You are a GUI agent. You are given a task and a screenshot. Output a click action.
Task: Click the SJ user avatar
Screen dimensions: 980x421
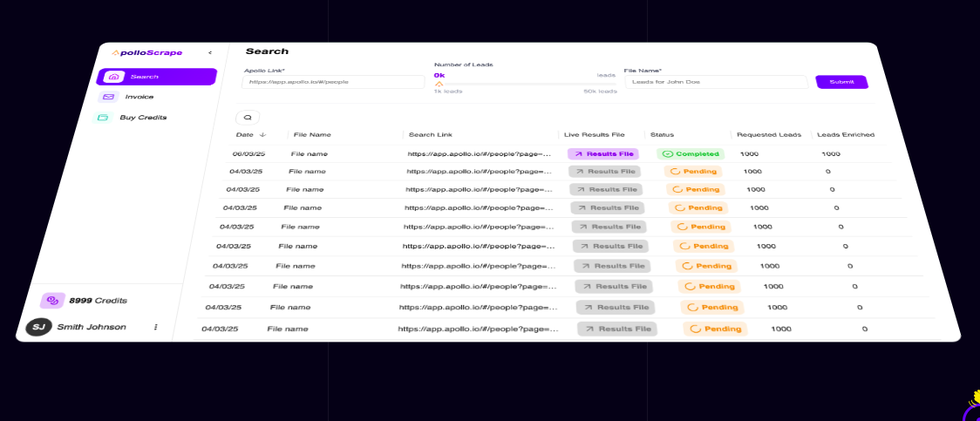click(x=38, y=327)
